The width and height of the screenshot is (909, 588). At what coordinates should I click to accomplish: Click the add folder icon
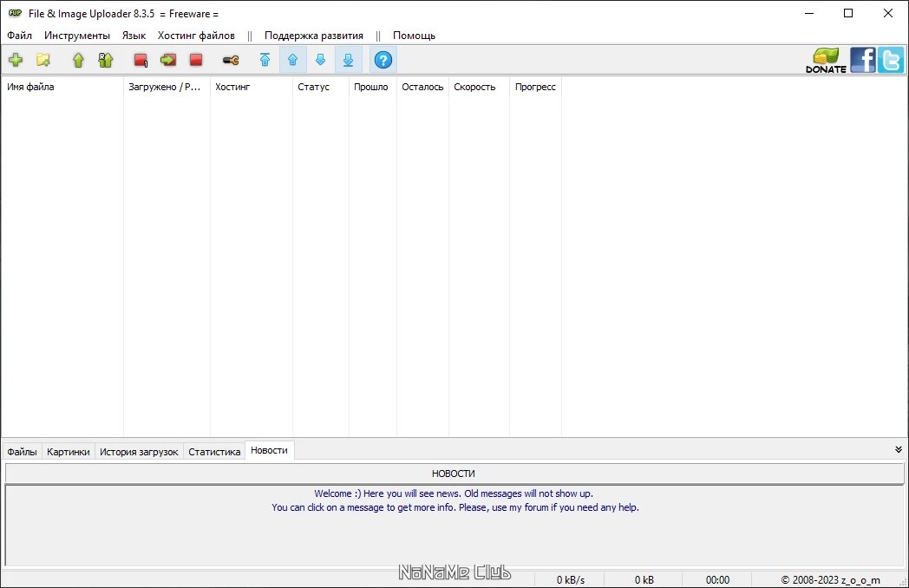click(43, 60)
